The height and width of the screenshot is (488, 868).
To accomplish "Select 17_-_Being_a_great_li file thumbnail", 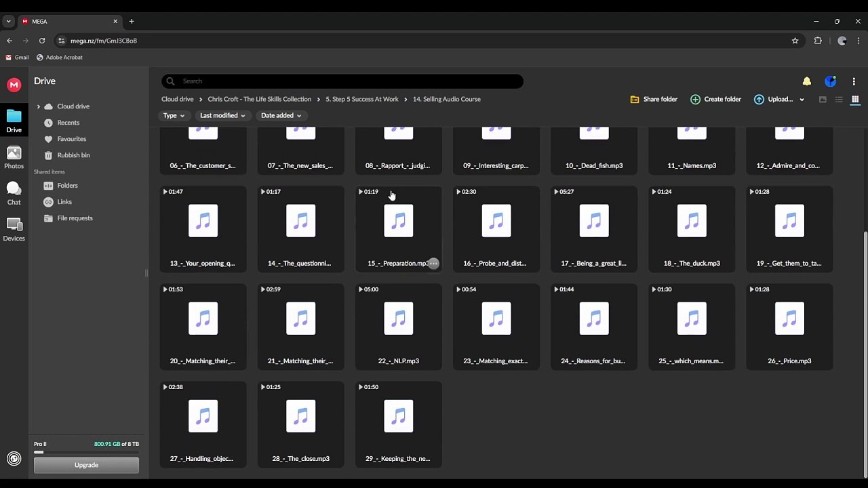I will click(x=593, y=221).
